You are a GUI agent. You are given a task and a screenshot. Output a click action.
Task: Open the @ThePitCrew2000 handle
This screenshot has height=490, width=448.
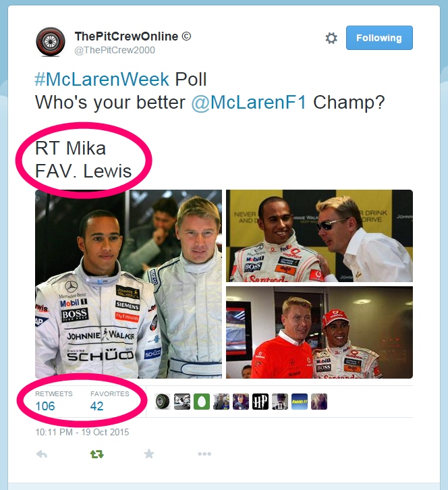click(115, 50)
